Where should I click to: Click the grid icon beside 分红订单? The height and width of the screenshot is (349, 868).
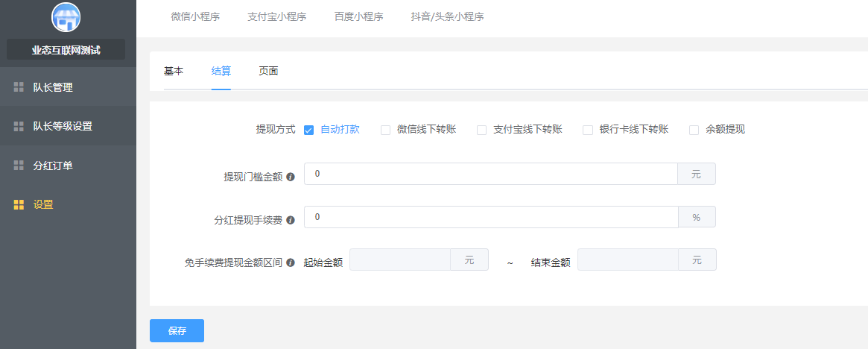pyautogui.click(x=19, y=165)
